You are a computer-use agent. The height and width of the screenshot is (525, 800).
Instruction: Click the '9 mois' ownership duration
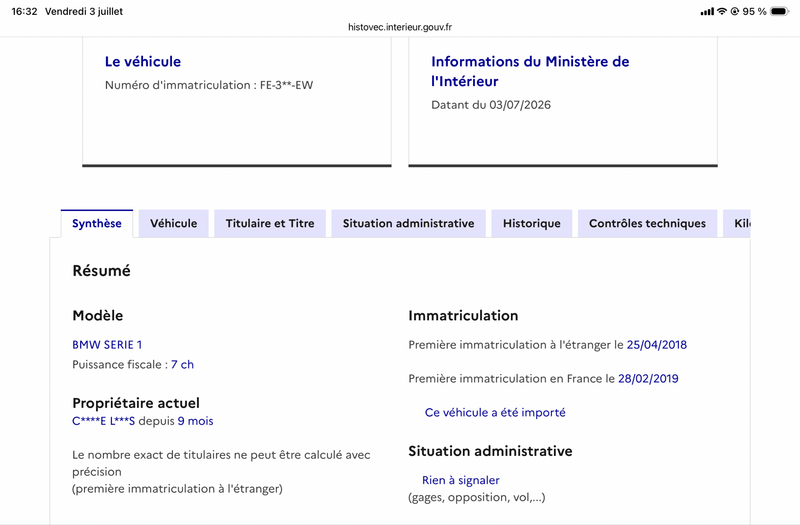tap(195, 421)
